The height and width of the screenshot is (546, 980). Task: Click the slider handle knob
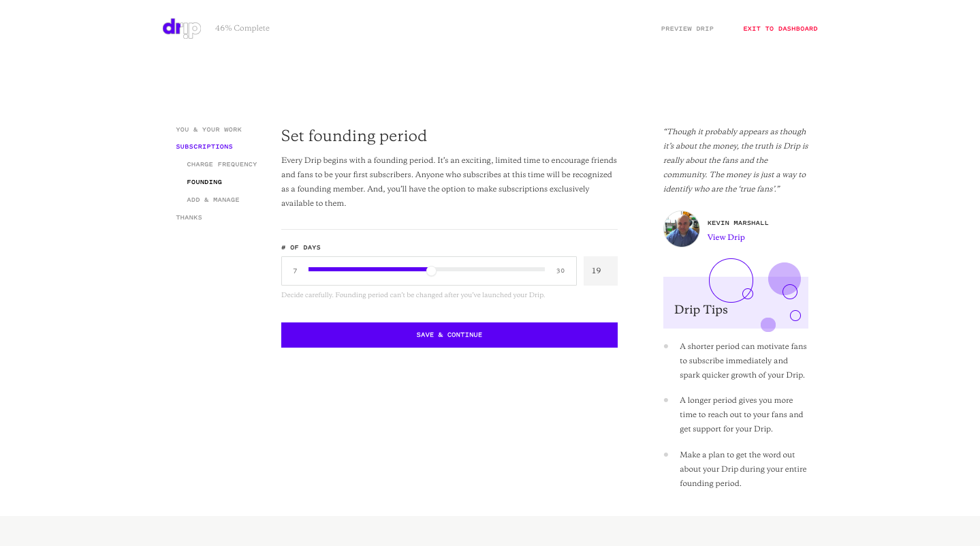(431, 271)
